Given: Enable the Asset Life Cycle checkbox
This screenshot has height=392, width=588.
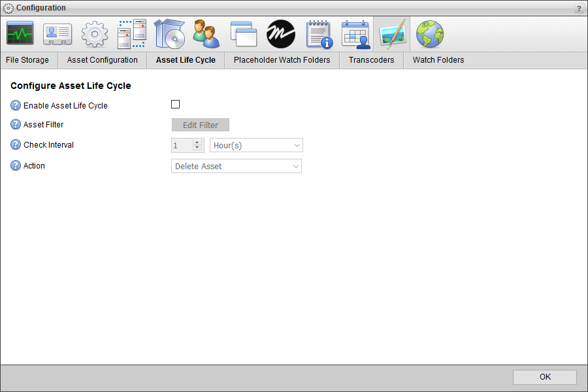Looking at the screenshot, I should [175, 103].
